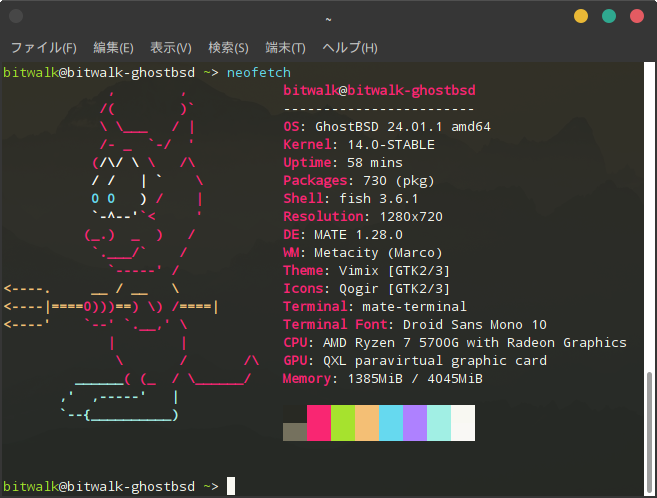Click the Resolution value 1280x720
657x498 pixels.
click(411, 217)
